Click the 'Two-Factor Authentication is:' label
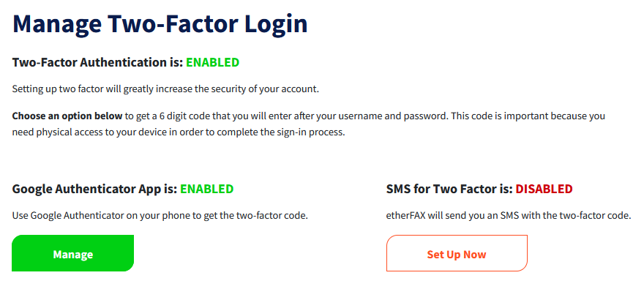This screenshot has height=289, width=644. [97, 62]
